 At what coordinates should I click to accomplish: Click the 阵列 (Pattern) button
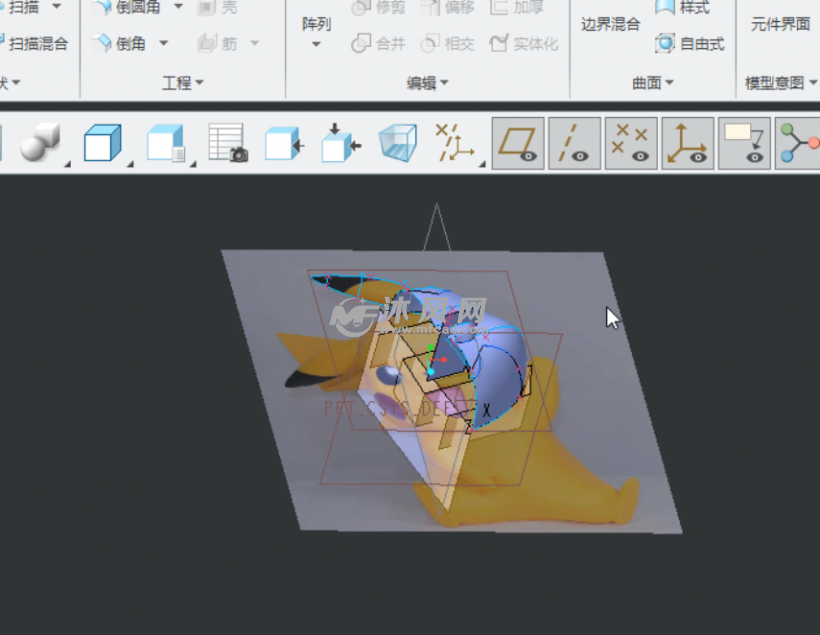(316, 24)
